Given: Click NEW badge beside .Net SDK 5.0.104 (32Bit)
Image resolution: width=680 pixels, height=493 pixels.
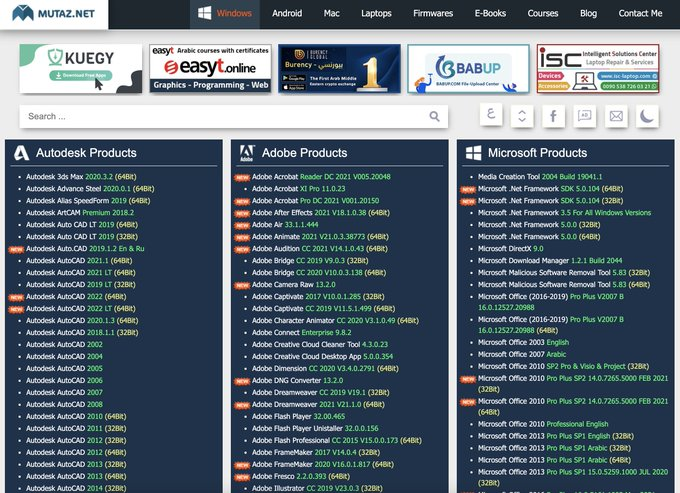Looking at the screenshot, I should 468,202.
